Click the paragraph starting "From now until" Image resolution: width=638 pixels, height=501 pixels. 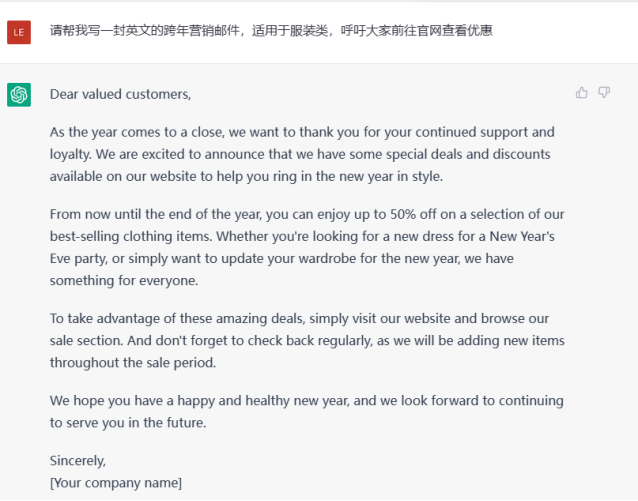(307, 247)
